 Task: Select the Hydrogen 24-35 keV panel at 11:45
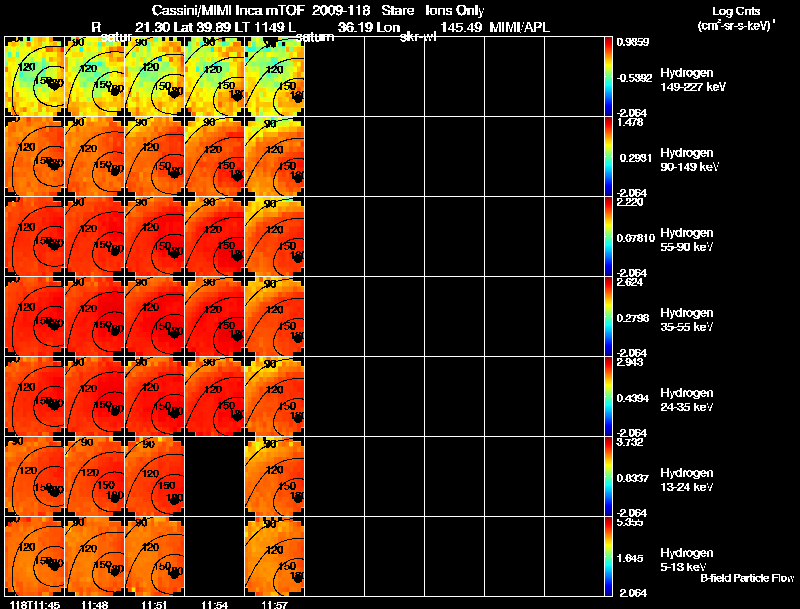point(35,397)
